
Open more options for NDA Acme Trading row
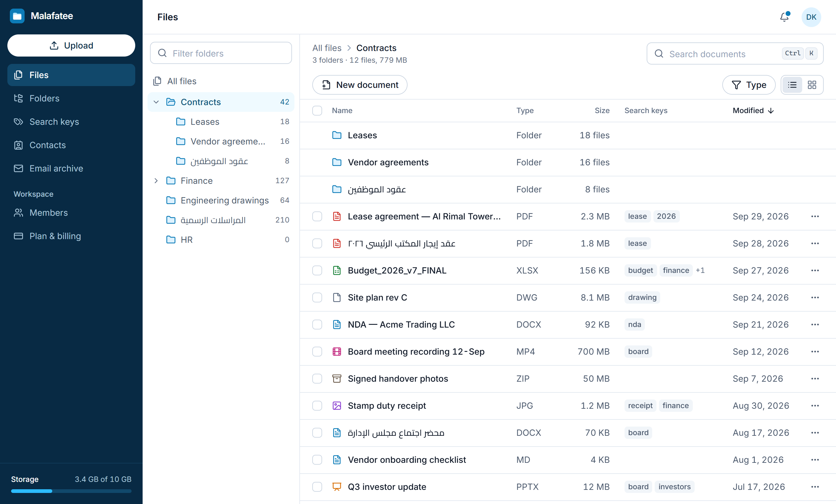coord(814,325)
